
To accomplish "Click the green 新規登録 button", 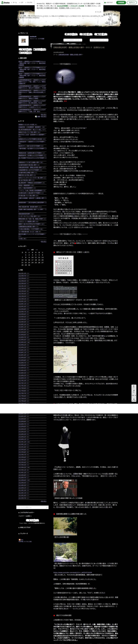I will pyautogui.click(x=121, y=2).
